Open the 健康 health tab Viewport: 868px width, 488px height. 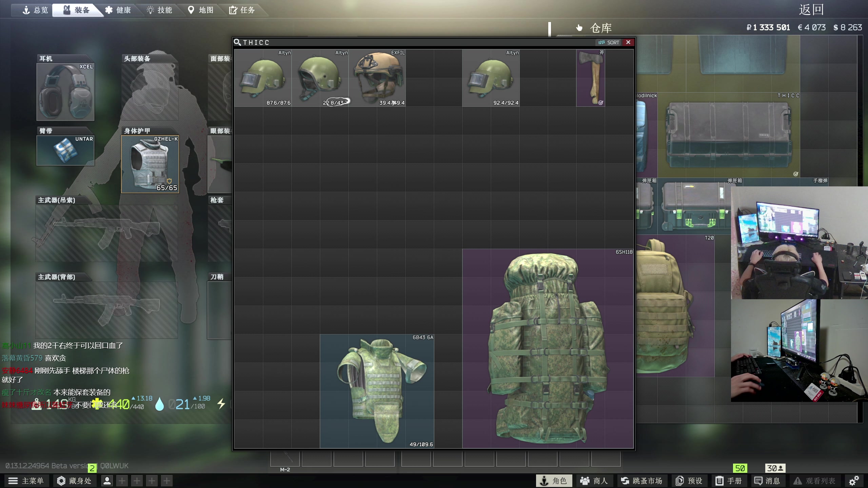pyautogui.click(x=118, y=10)
